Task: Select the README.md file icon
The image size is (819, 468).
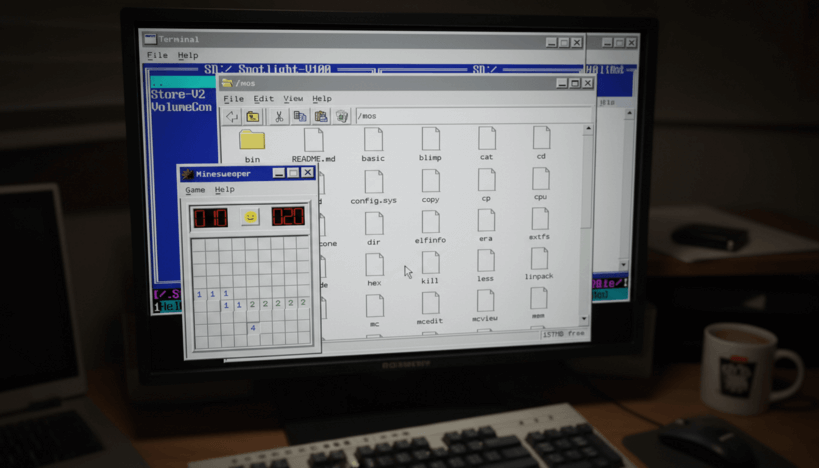Action: pyautogui.click(x=313, y=140)
